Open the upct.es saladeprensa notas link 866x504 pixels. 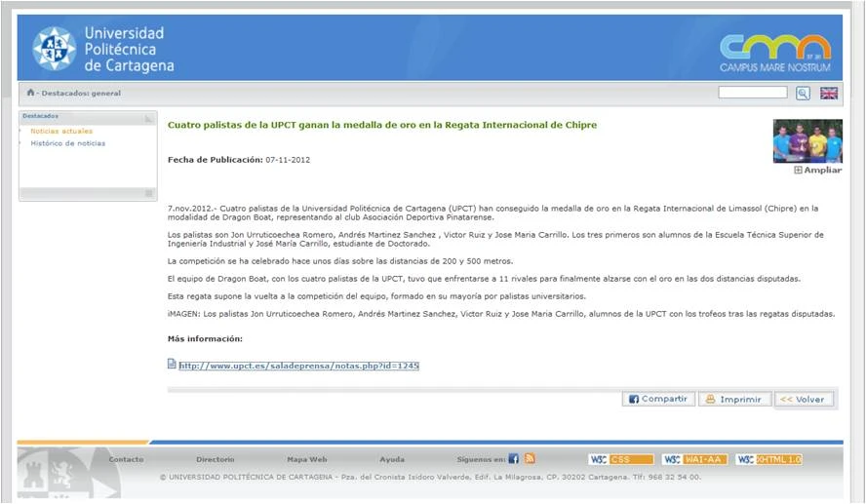click(x=298, y=366)
